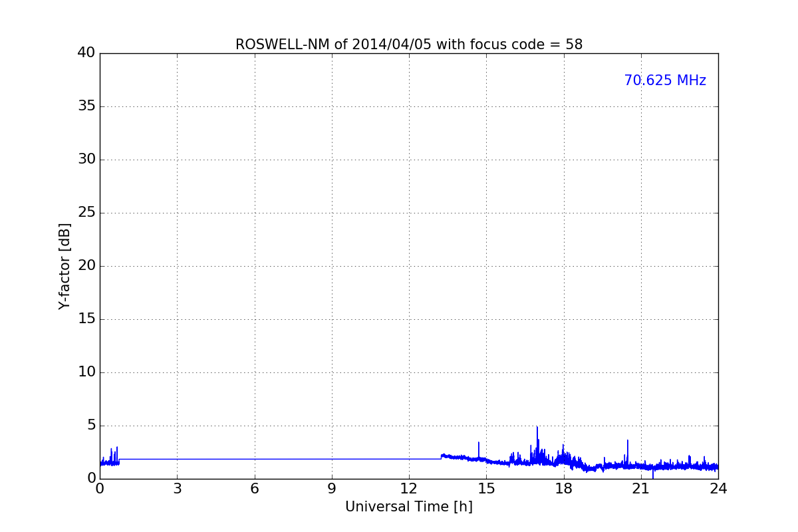Click the x-axis tick label 3
The width and height of the screenshot is (798, 532).
click(x=177, y=489)
